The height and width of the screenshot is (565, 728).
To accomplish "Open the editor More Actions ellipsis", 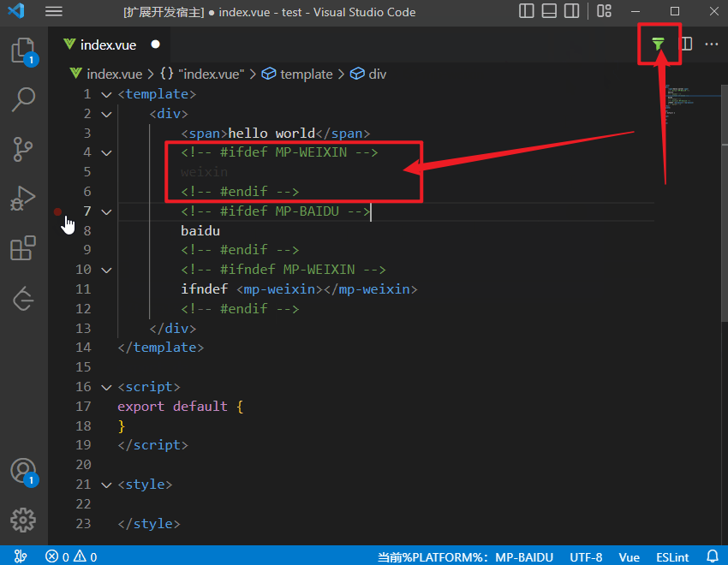I will (x=711, y=44).
